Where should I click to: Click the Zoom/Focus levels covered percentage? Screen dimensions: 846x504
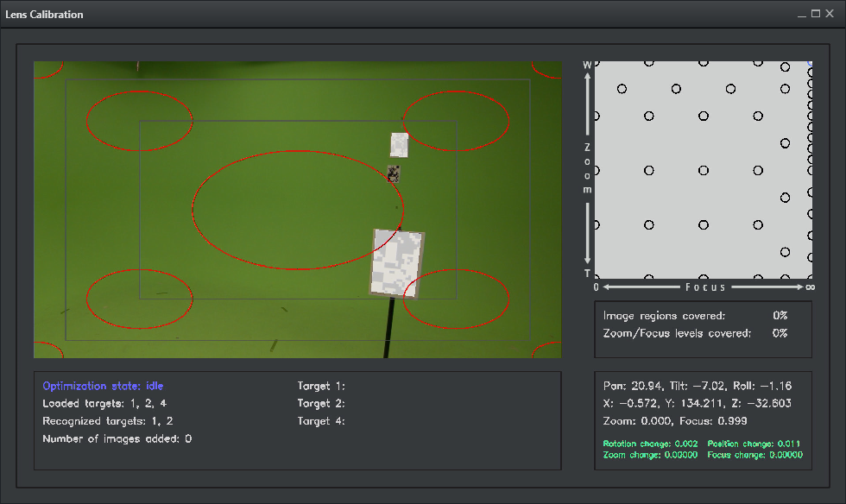click(780, 333)
